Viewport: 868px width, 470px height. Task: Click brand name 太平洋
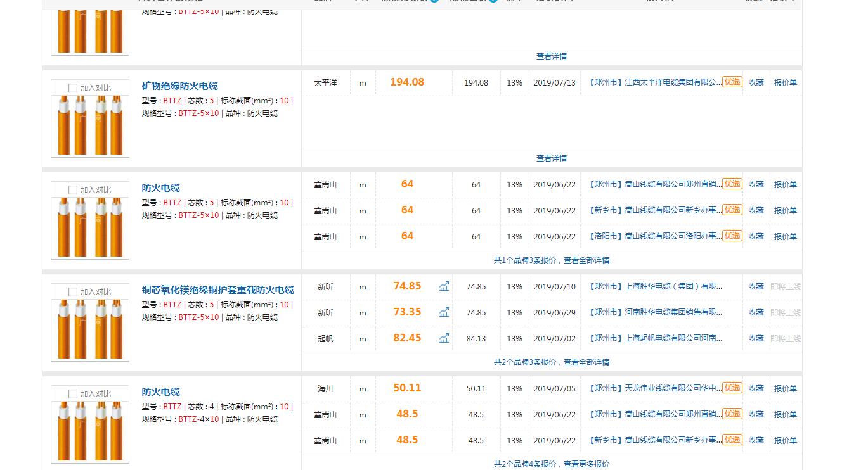pos(325,82)
